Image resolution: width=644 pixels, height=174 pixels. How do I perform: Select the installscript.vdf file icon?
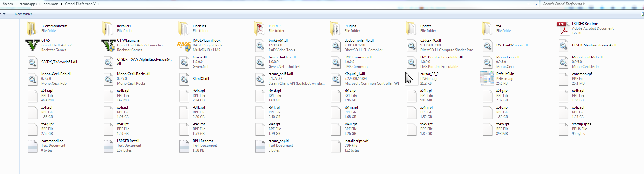(336, 146)
